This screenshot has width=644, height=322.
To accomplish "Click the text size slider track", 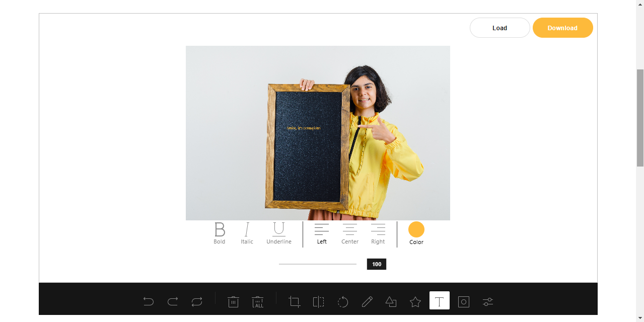I will point(318,264).
